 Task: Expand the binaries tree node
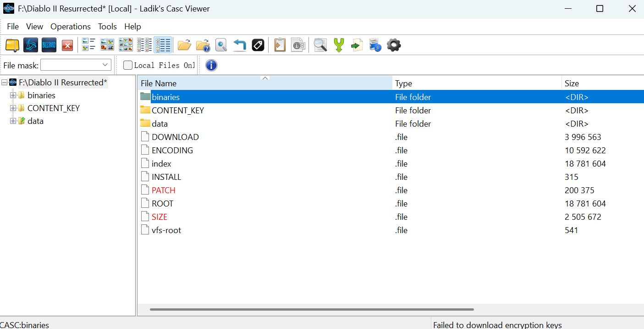click(x=13, y=95)
